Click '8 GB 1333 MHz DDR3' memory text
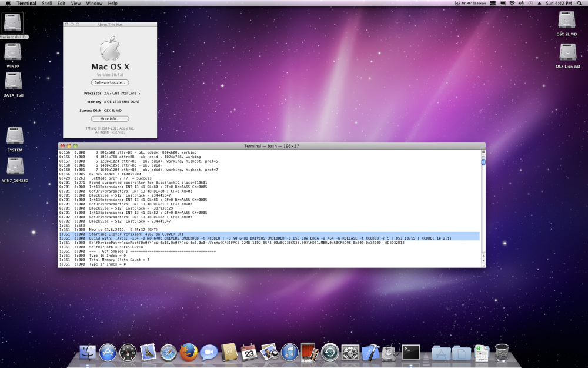Viewport: 588px width, 368px height. pos(122,102)
